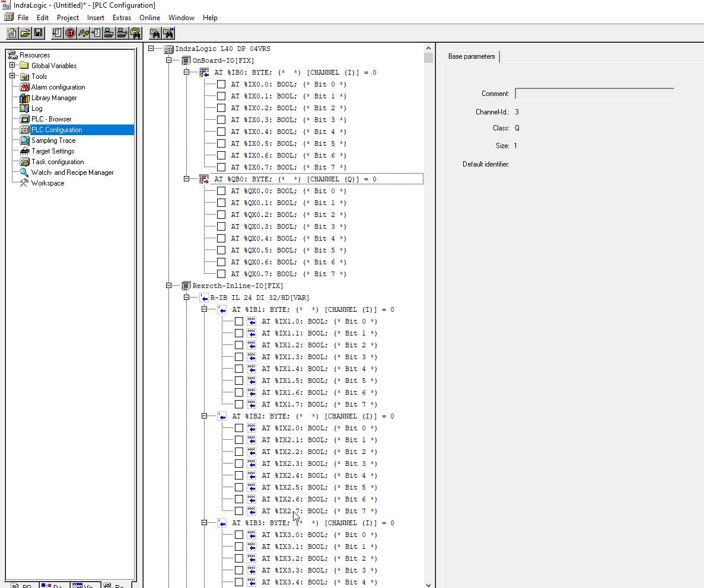Tick the checkbox for %IX1.2 Bit 2
Image resolution: width=704 pixels, height=588 pixels.
pyautogui.click(x=239, y=345)
